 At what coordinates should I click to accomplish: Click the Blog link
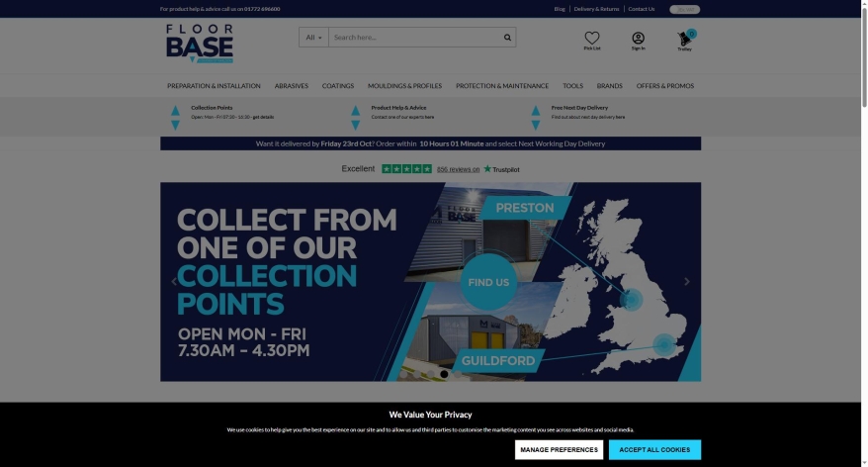tap(560, 9)
